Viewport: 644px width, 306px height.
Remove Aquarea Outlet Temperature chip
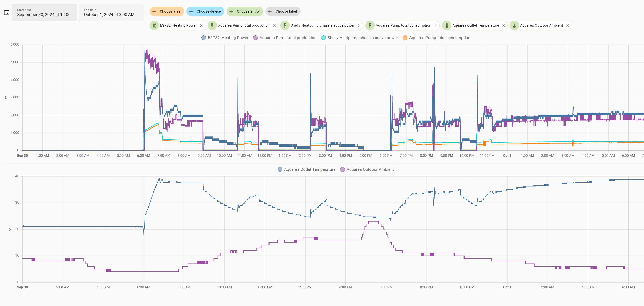point(503,26)
